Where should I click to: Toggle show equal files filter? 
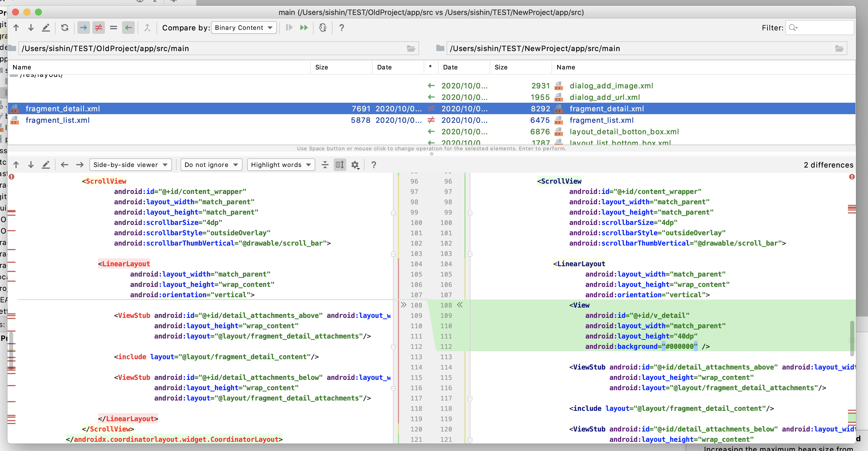(113, 28)
